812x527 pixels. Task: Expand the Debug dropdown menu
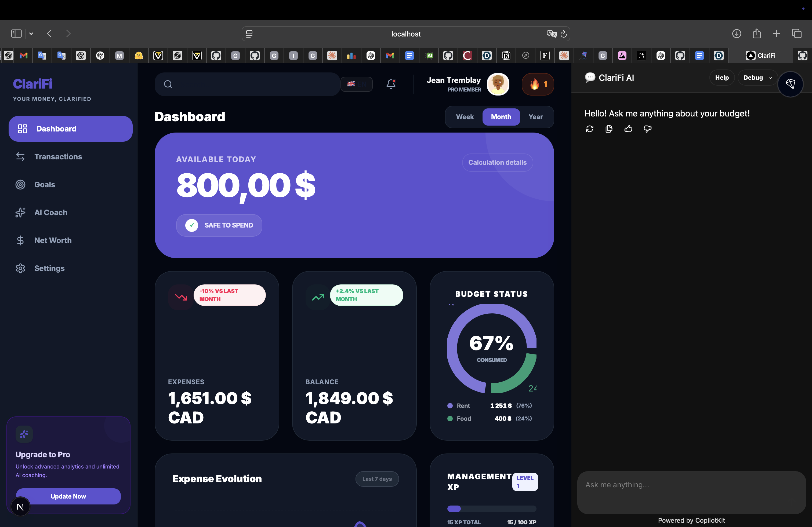[x=757, y=78]
